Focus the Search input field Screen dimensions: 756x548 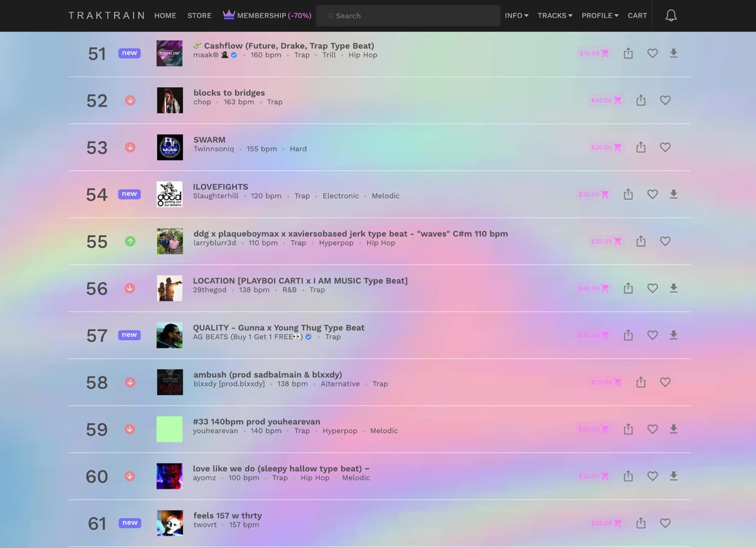408,15
